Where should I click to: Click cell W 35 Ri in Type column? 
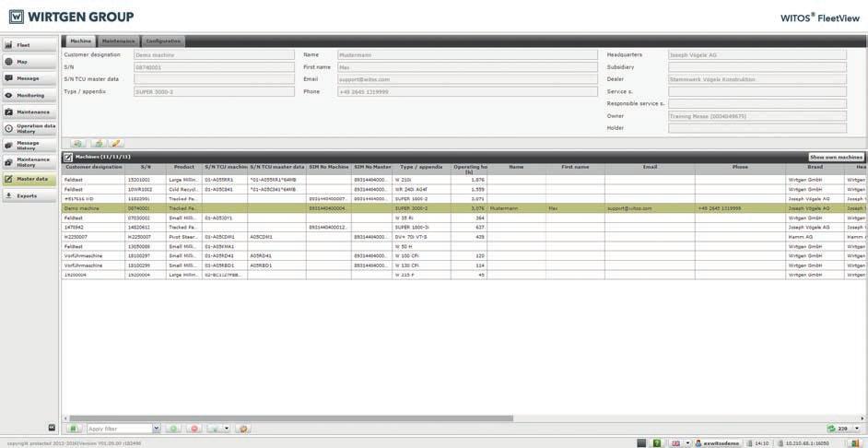pos(420,218)
